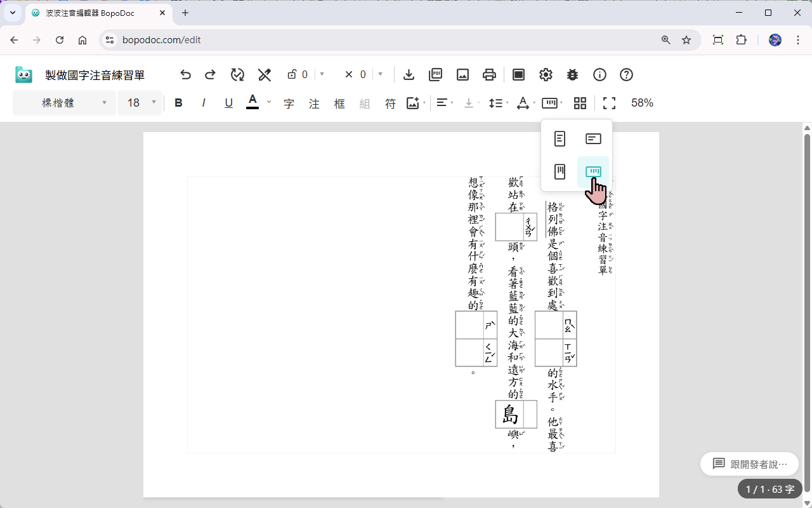Switch to the 波波注音編輯器 browser tab

(89, 13)
